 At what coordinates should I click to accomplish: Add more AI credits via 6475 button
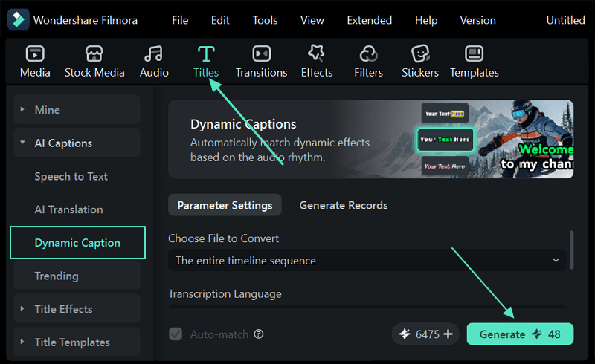448,334
